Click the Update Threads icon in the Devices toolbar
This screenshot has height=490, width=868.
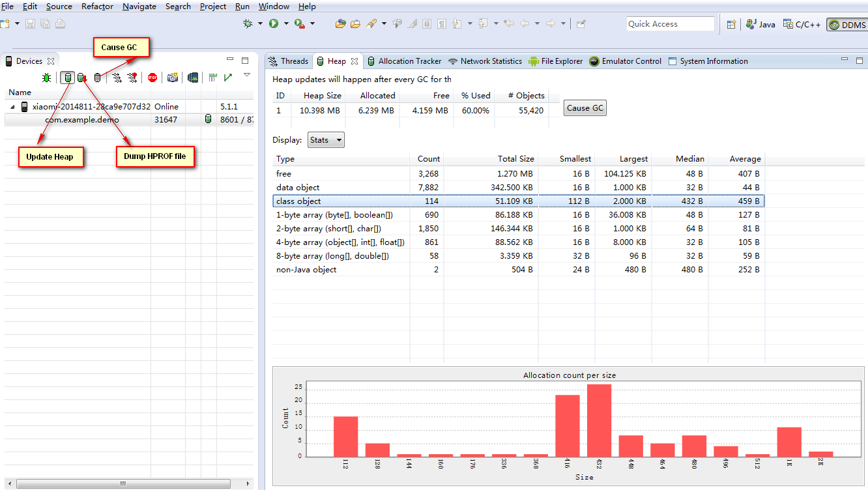[x=117, y=78]
